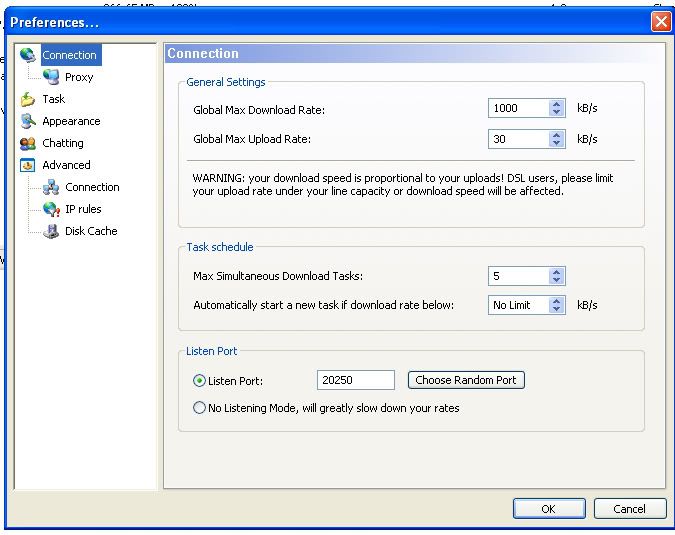Open the Global Max Download Rate dropdown

[557, 108]
